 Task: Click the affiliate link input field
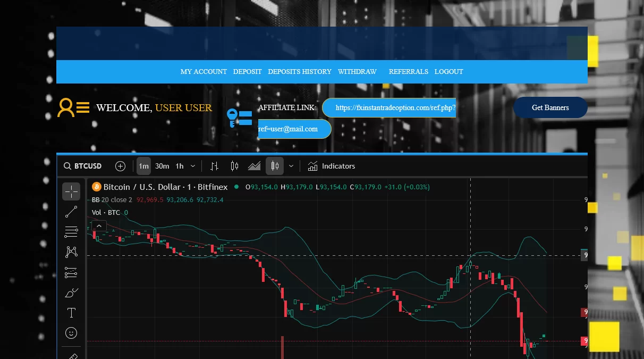[x=391, y=107]
